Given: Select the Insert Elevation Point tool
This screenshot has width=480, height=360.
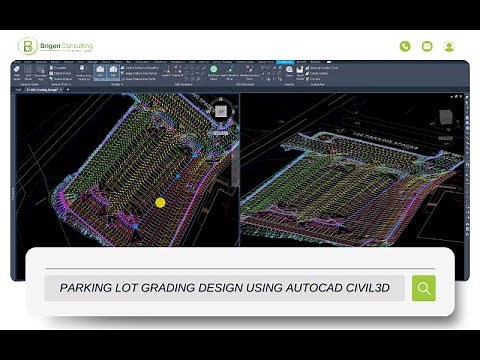Looking at the screenshot, I should 229,72.
